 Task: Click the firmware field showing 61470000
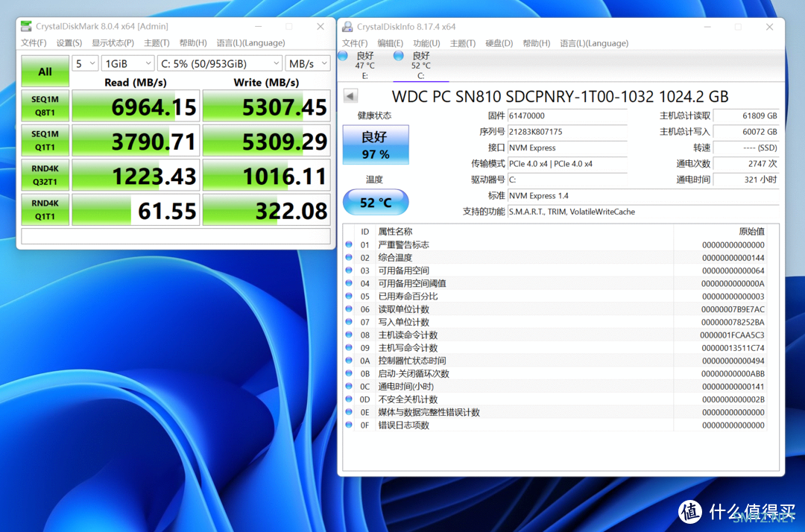coord(567,115)
